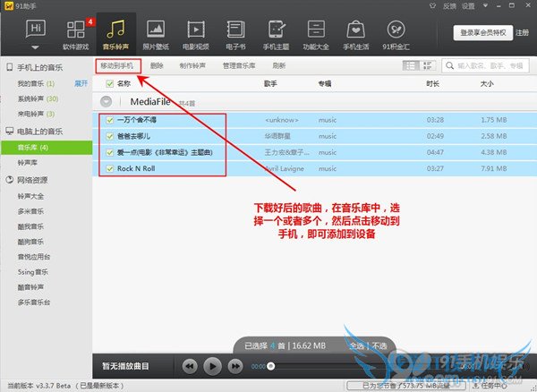Viewport: 537px width, 392px height.
Task: Uncheck the 爸爸去哪儿 song checkbox
Action: [109, 136]
